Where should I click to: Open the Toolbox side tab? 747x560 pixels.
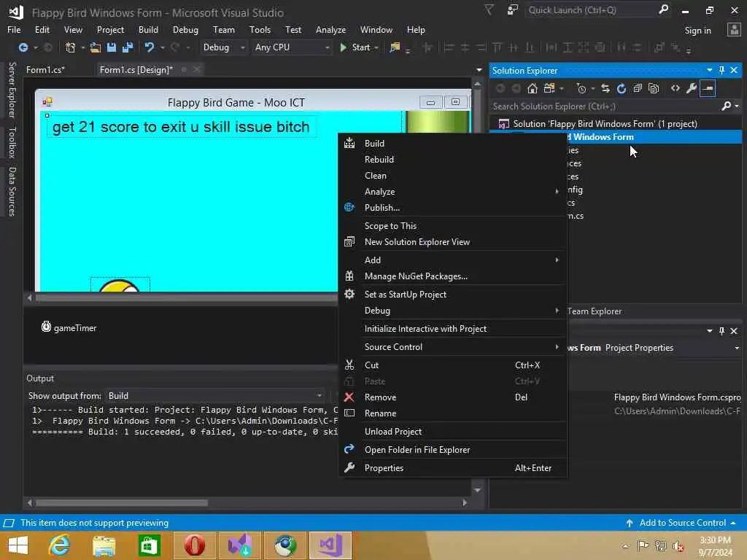tap(12, 142)
